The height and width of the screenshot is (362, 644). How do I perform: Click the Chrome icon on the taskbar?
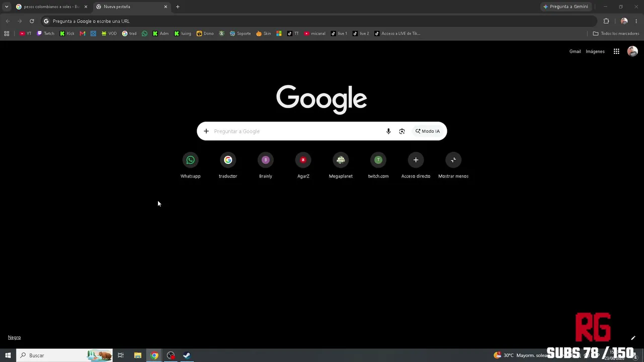tap(154, 355)
